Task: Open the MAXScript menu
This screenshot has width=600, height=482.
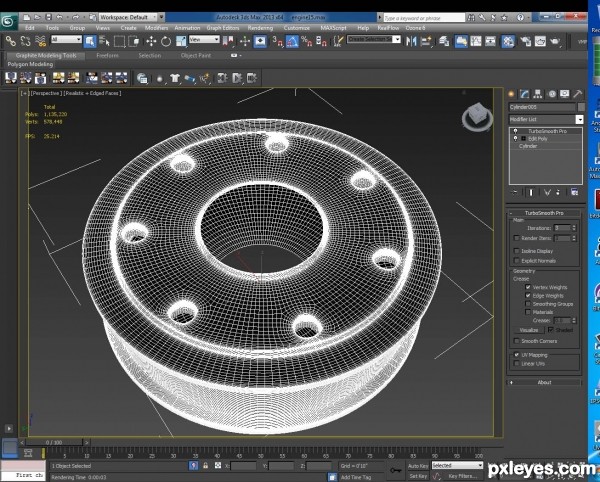Action: point(333,28)
